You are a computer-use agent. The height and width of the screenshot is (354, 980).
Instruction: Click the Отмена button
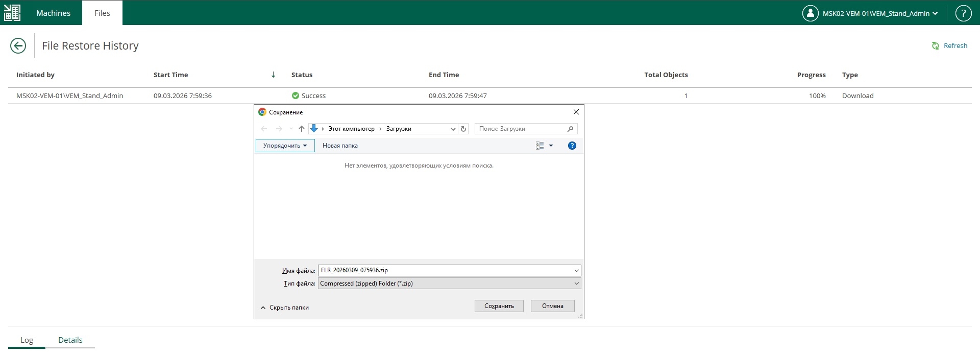point(552,306)
